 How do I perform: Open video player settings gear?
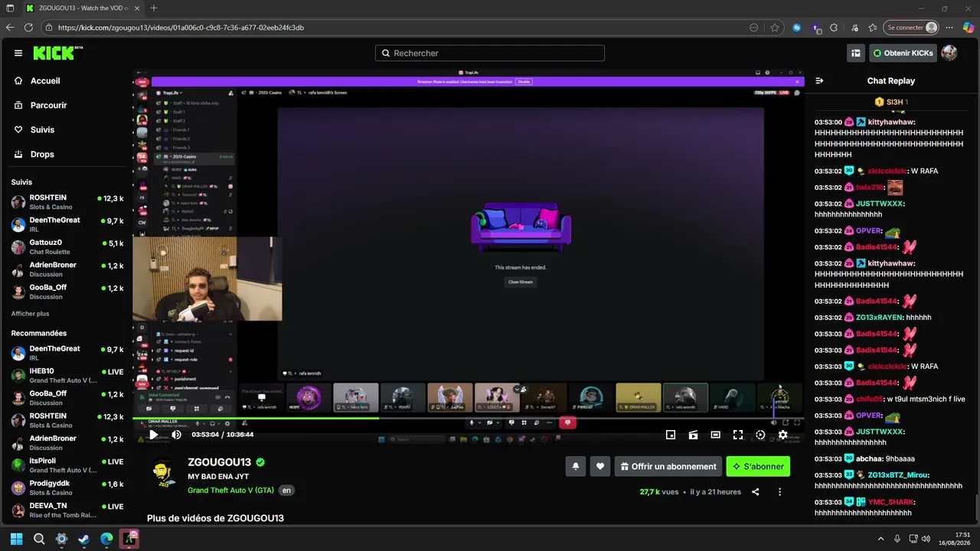point(782,435)
